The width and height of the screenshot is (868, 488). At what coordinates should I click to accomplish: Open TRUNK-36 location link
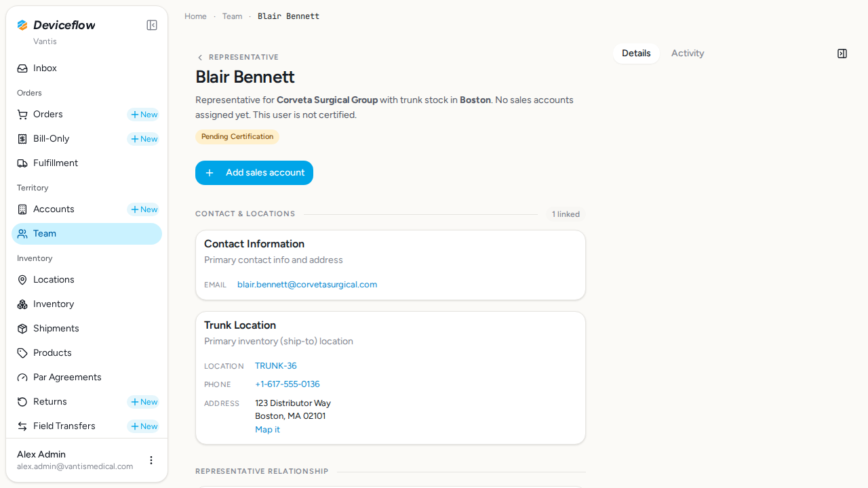pyautogui.click(x=276, y=366)
